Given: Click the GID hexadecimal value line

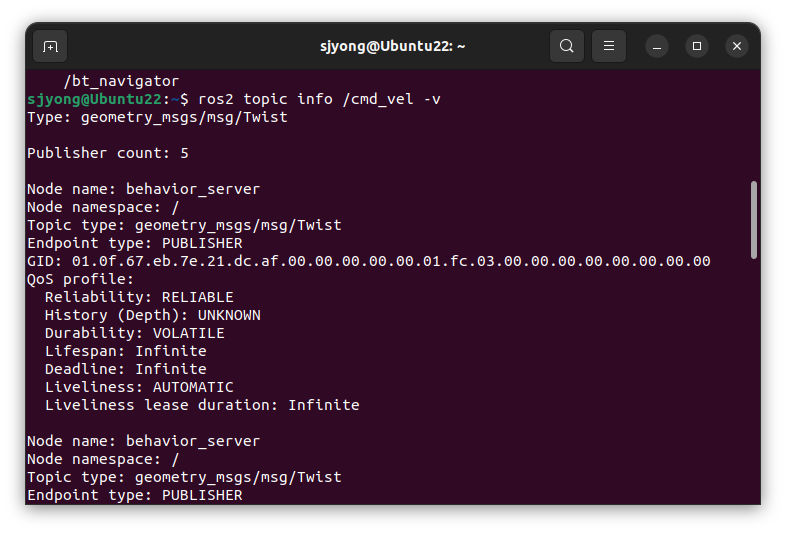Looking at the screenshot, I should pyautogui.click(x=368, y=261).
